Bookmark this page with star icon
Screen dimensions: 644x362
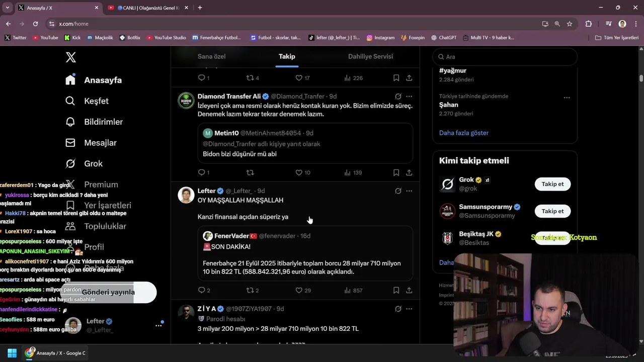click(569, 24)
